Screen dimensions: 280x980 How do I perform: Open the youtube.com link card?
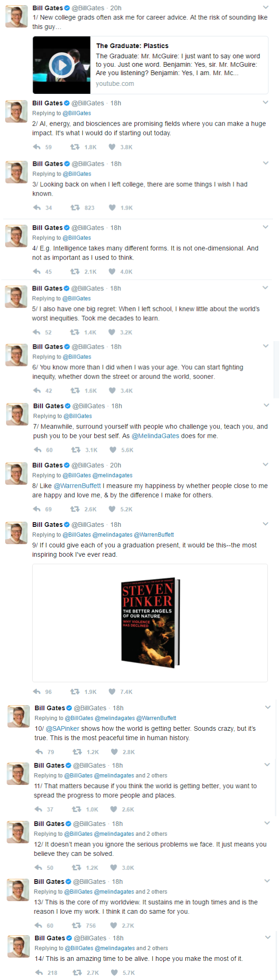point(115,84)
